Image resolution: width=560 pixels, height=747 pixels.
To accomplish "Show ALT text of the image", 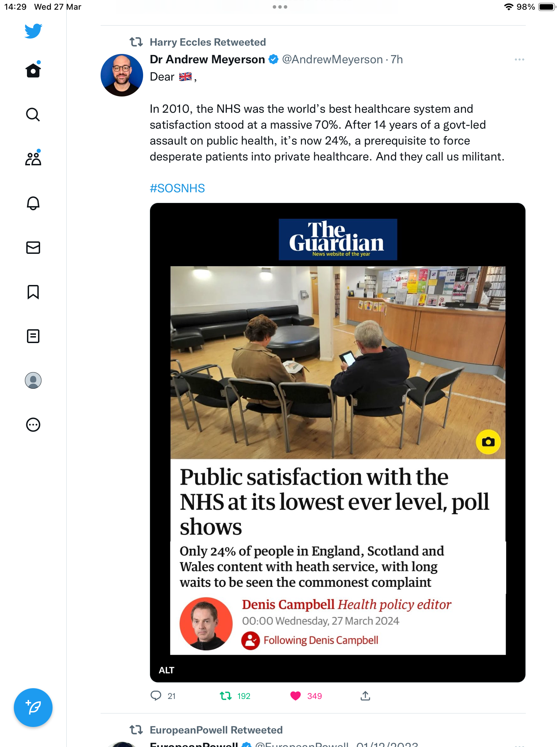I will 166,670.
